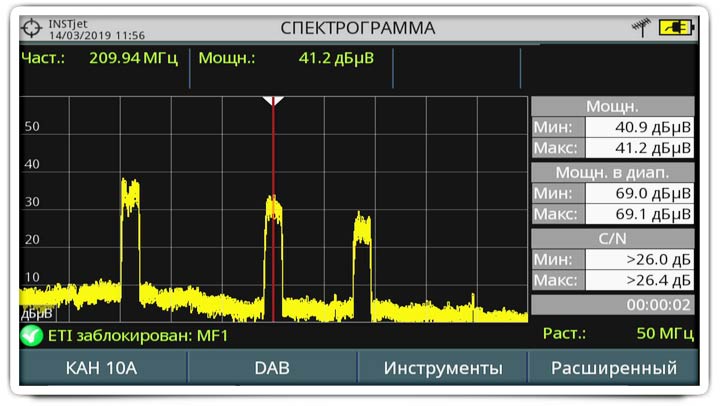720x406 pixels.
Task: Click the 00:00:02 elapsed timer
Action: coord(658,305)
